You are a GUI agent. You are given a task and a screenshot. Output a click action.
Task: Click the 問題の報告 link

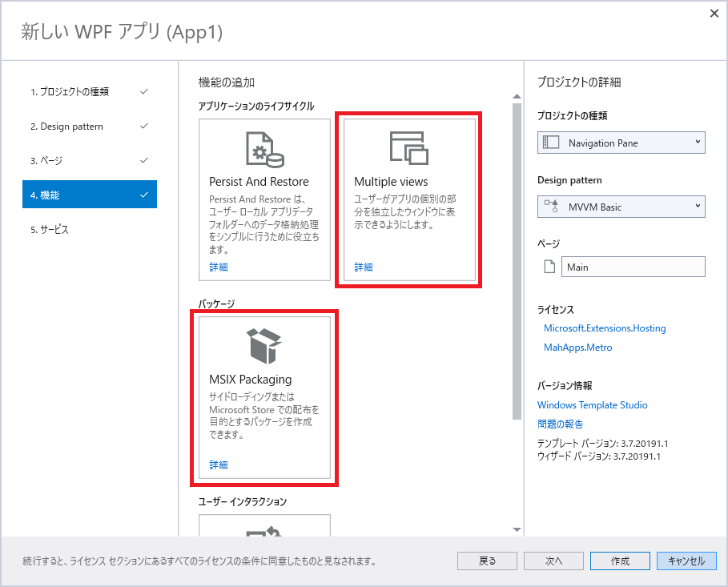(x=560, y=424)
